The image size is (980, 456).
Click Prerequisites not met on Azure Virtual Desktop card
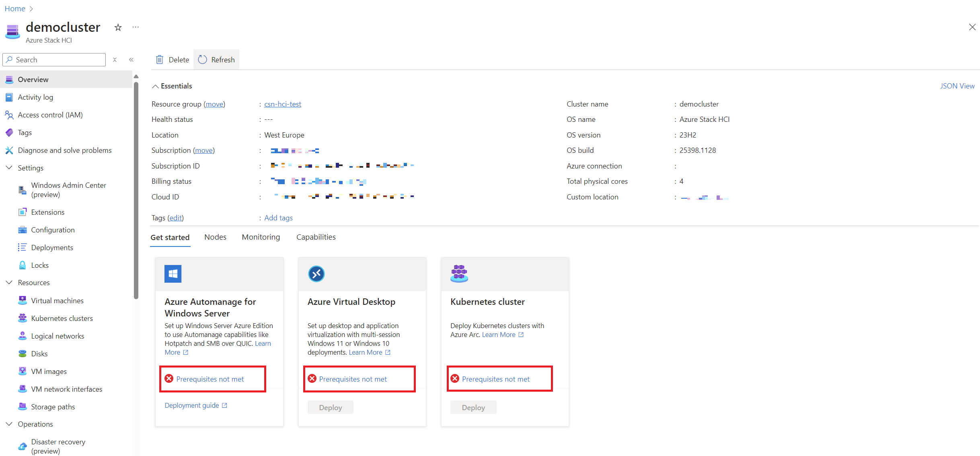tap(353, 379)
